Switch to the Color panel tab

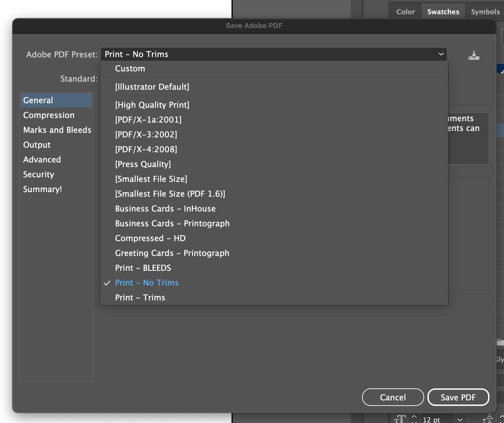click(405, 12)
